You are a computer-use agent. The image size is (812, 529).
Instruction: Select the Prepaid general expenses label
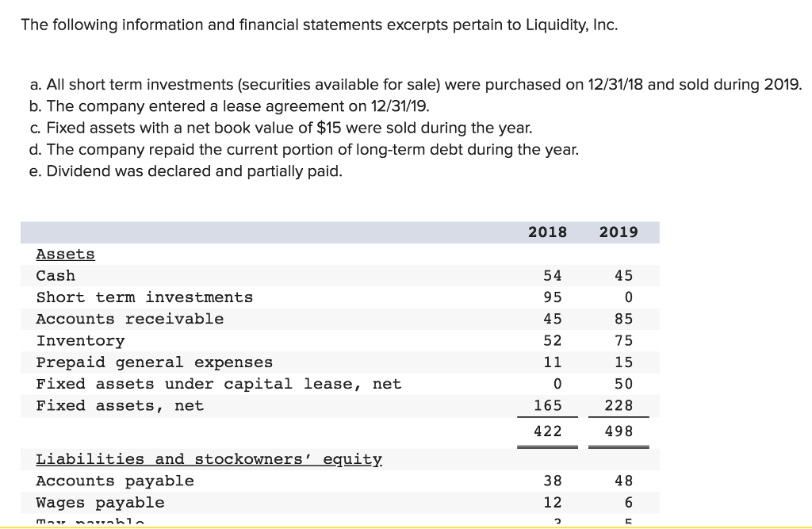155,362
